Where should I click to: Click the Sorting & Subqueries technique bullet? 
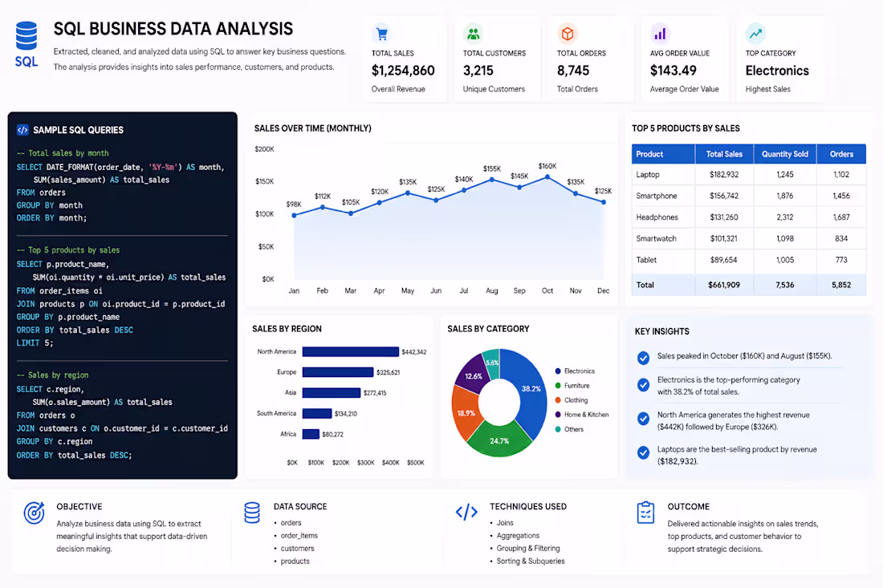coord(531,561)
